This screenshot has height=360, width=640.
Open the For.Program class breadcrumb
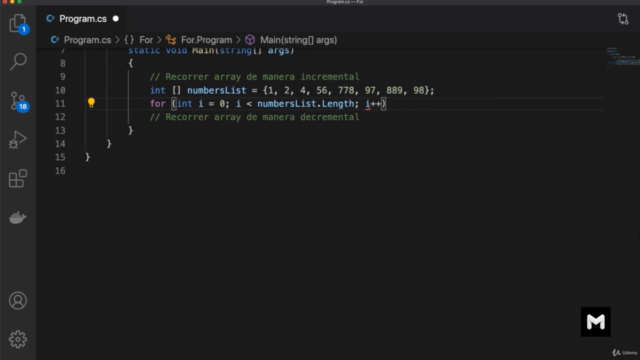(207, 40)
